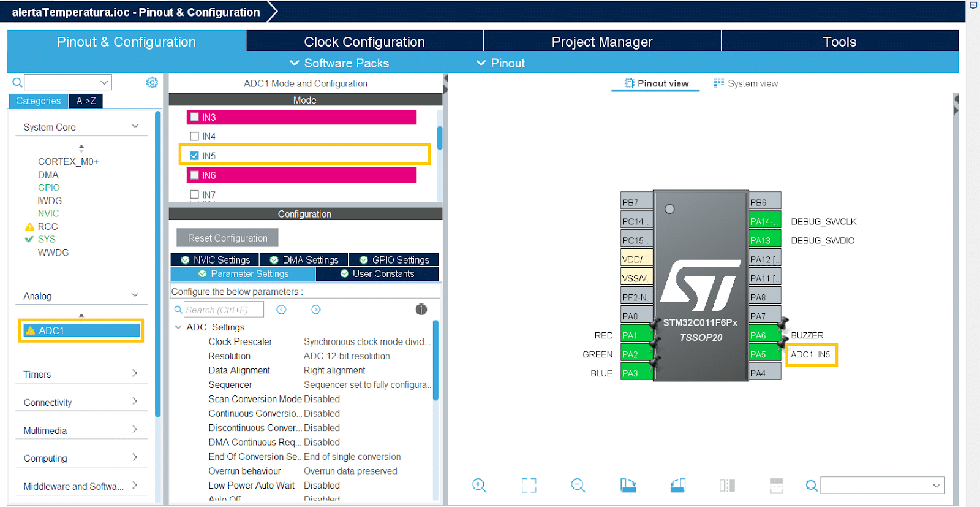The height and width of the screenshot is (507, 980).
Task: Switch to the Clock Configuration tab
Action: (364, 42)
